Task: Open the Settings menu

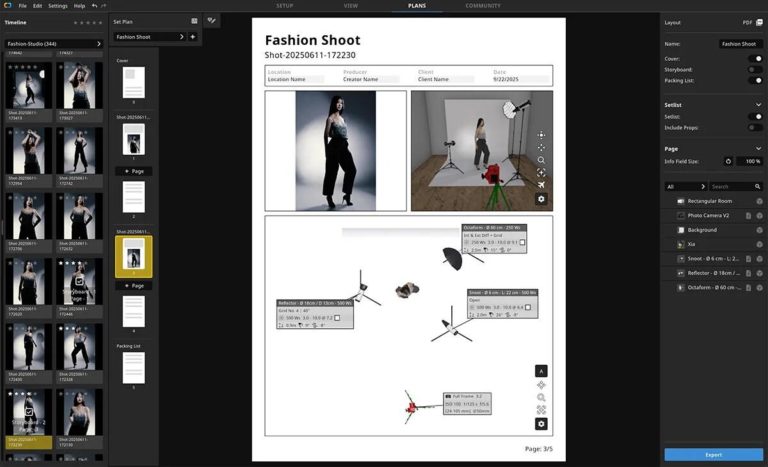Action: click(58, 6)
